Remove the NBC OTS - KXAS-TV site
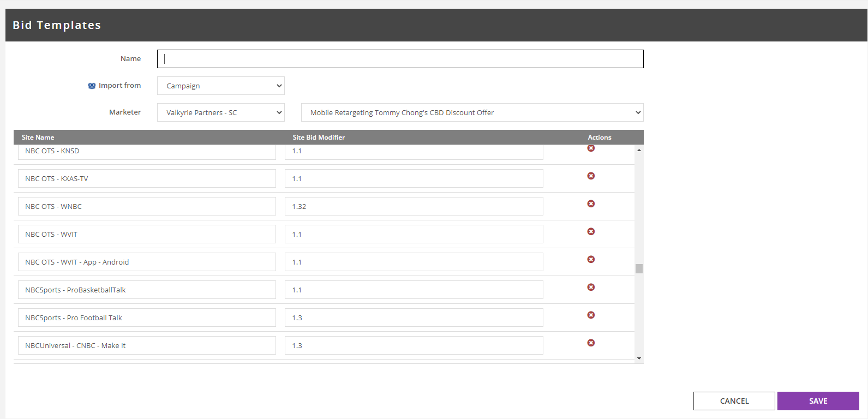 [591, 176]
